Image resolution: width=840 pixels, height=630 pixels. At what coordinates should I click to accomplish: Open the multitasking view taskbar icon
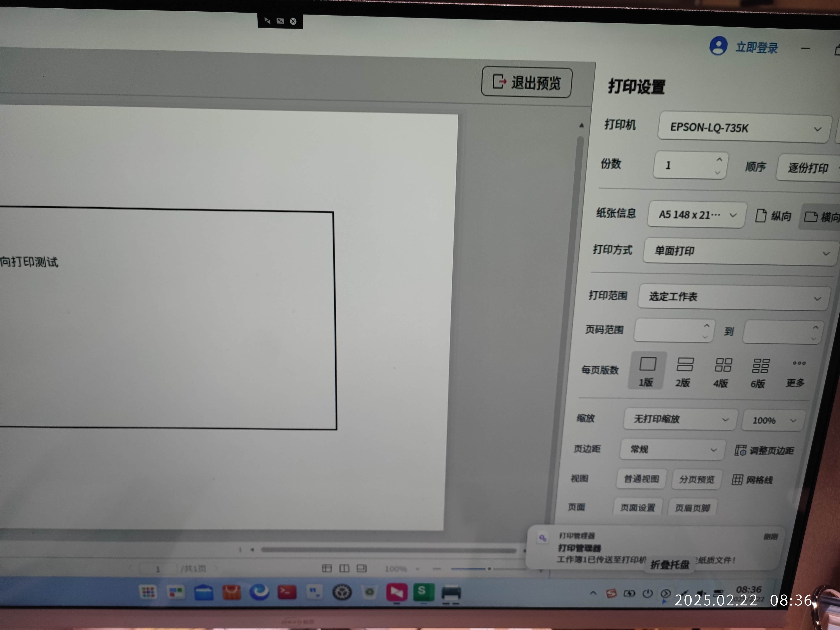pos(176,592)
